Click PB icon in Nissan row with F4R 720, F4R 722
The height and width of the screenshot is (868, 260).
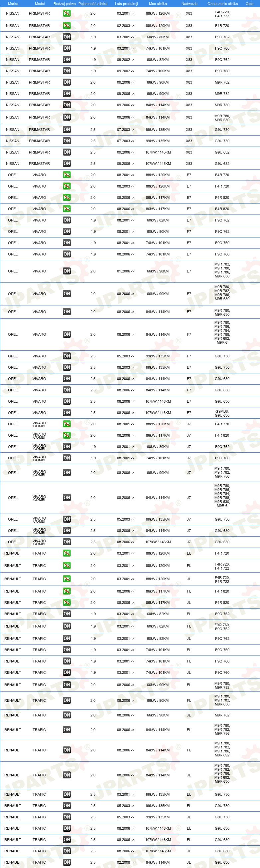66,13
